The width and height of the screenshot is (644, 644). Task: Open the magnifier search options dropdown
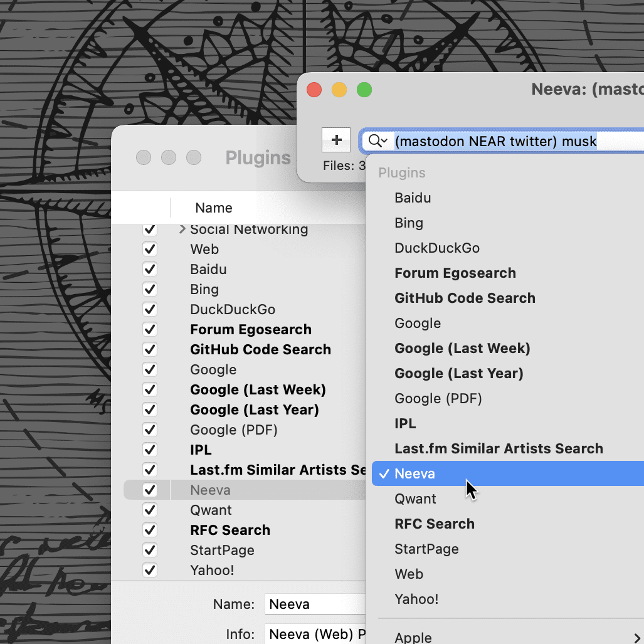tap(378, 141)
